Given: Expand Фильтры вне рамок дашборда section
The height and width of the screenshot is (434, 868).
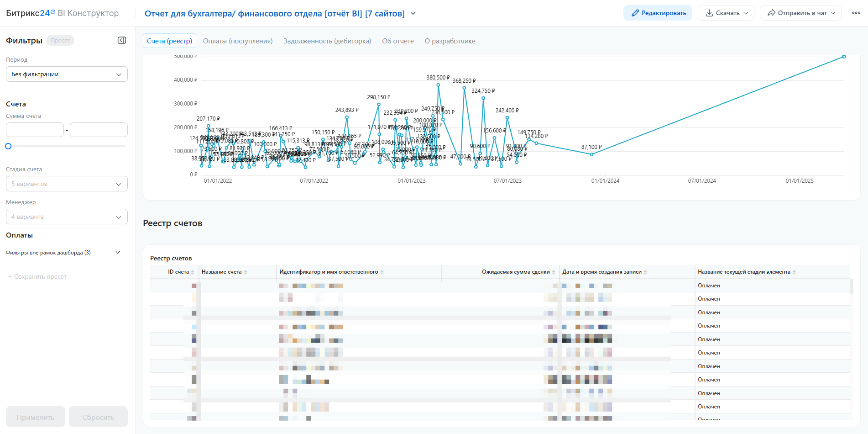Looking at the screenshot, I should 118,253.
